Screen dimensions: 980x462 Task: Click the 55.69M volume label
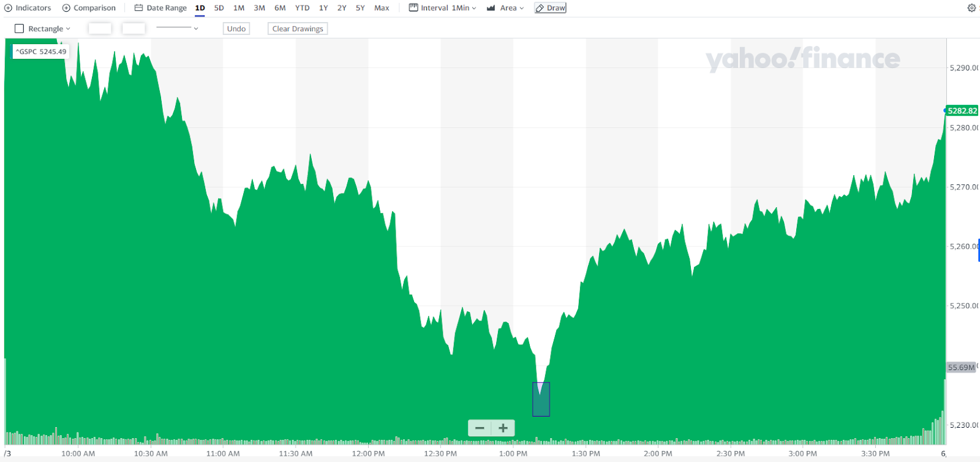[961, 368]
